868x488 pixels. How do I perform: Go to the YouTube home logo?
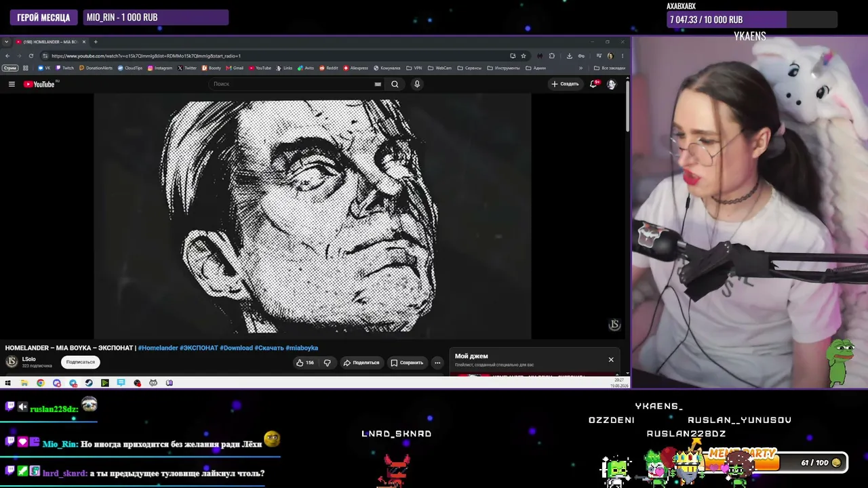(x=39, y=84)
